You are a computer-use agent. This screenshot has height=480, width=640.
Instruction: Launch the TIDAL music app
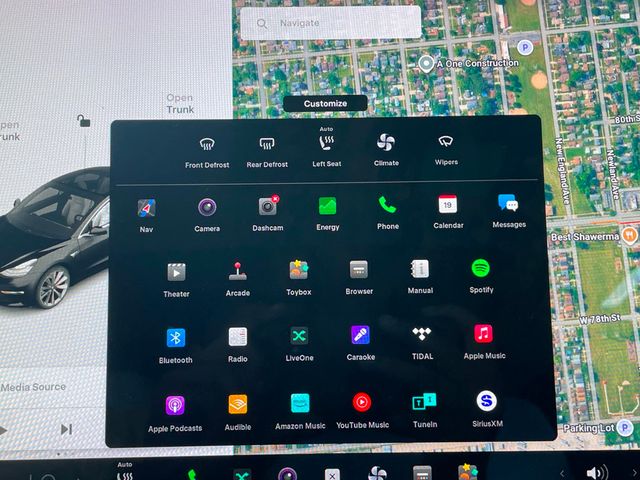[421, 334]
